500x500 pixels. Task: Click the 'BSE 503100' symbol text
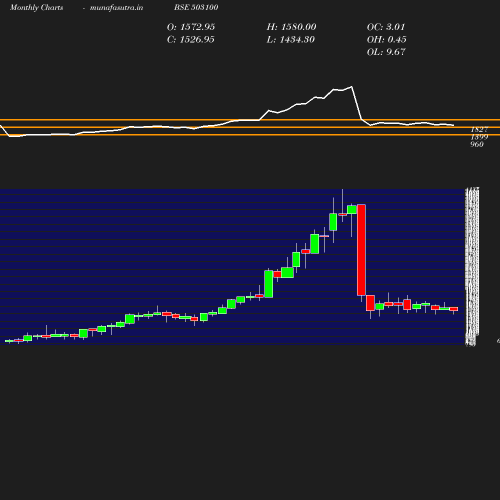[196, 7]
